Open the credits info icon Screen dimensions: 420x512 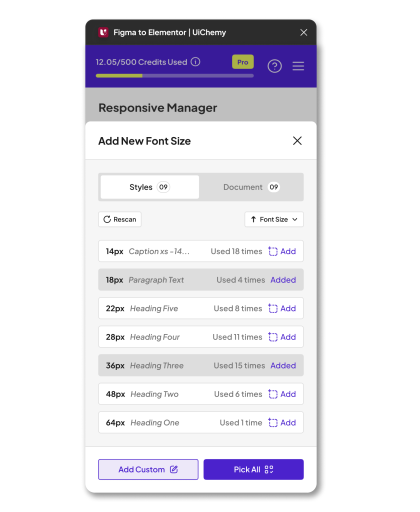click(x=196, y=62)
